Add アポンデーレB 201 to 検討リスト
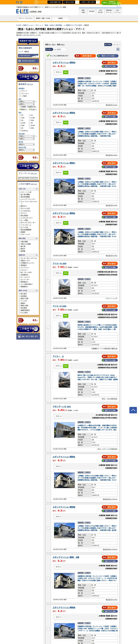Image resolution: width=138 pixels, height=644 pixels. tap(110, 411)
